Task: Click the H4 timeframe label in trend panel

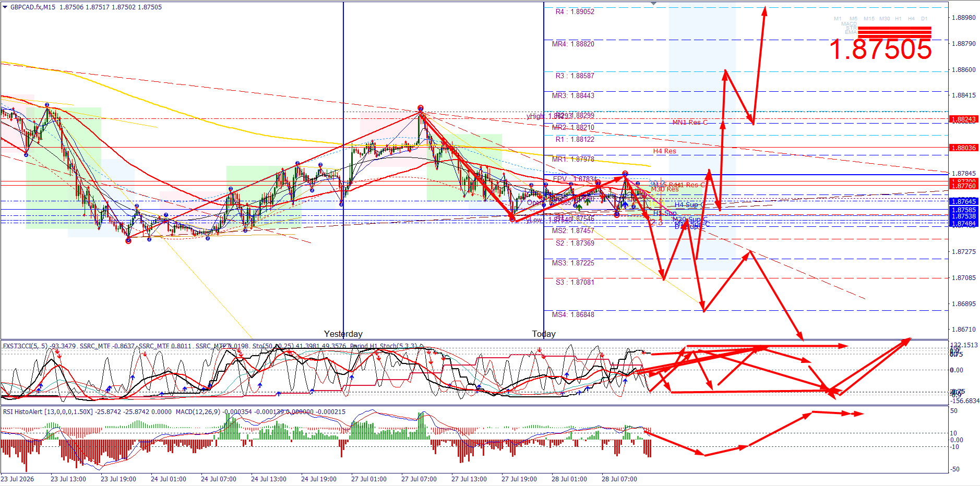Action: (x=911, y=18)
